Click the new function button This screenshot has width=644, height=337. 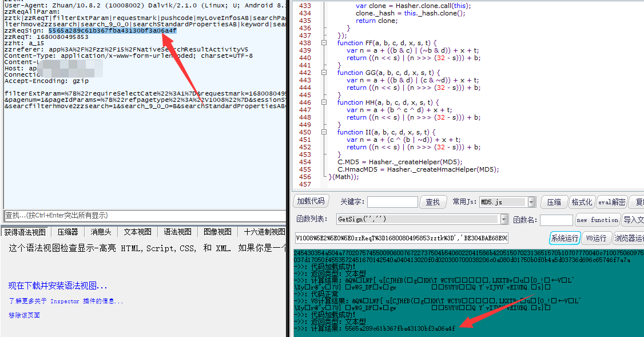598,220
